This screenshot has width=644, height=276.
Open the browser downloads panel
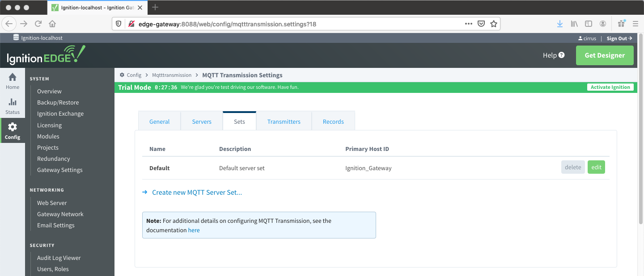click(560, 24)
